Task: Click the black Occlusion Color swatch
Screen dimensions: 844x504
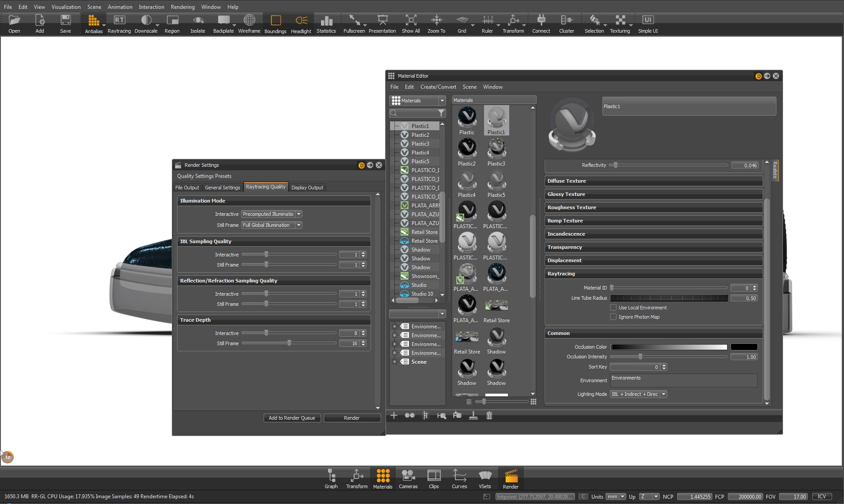Action: coord(744,347)
